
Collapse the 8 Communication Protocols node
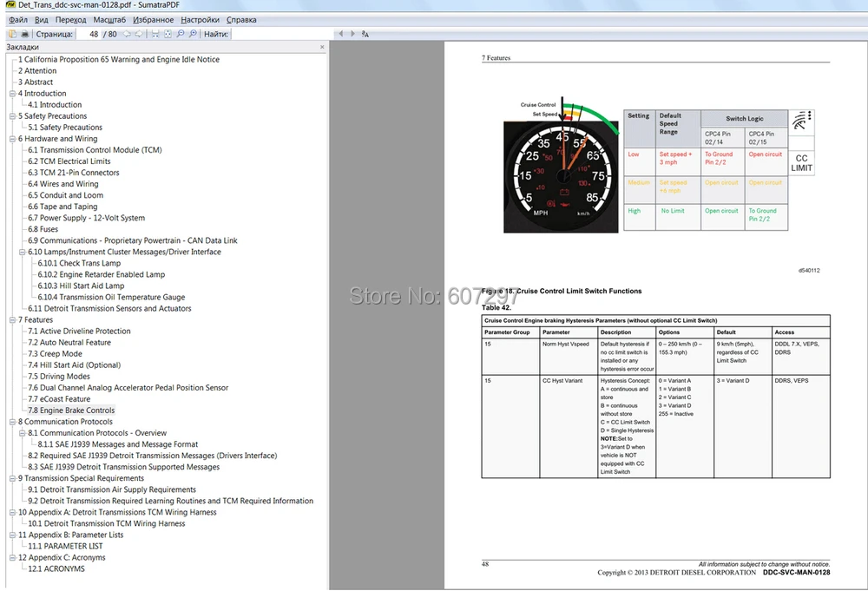12,422
